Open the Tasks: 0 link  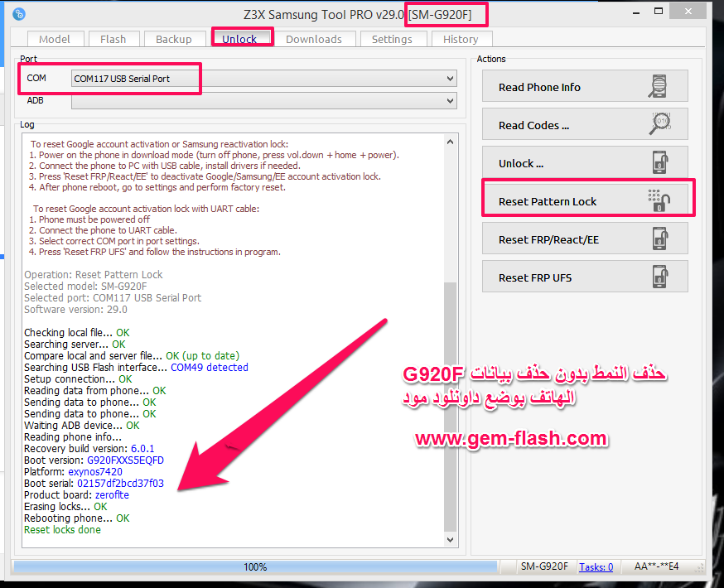coord(596,566)
